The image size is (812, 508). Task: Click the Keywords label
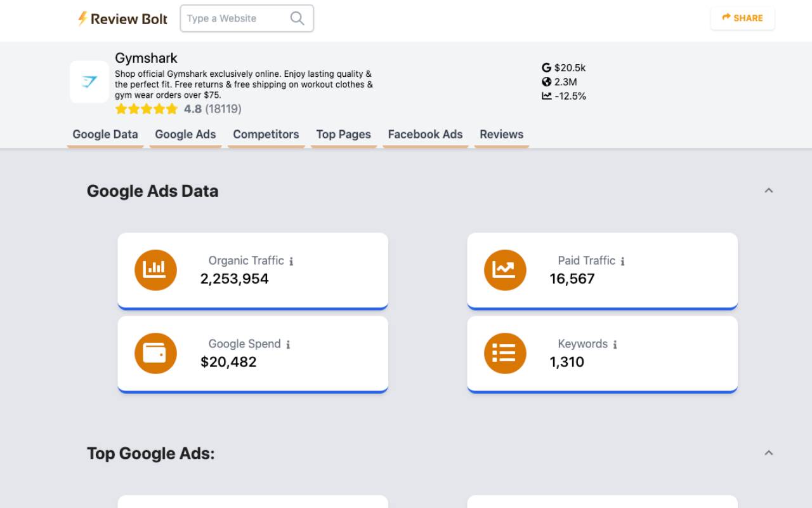point(583,344)
